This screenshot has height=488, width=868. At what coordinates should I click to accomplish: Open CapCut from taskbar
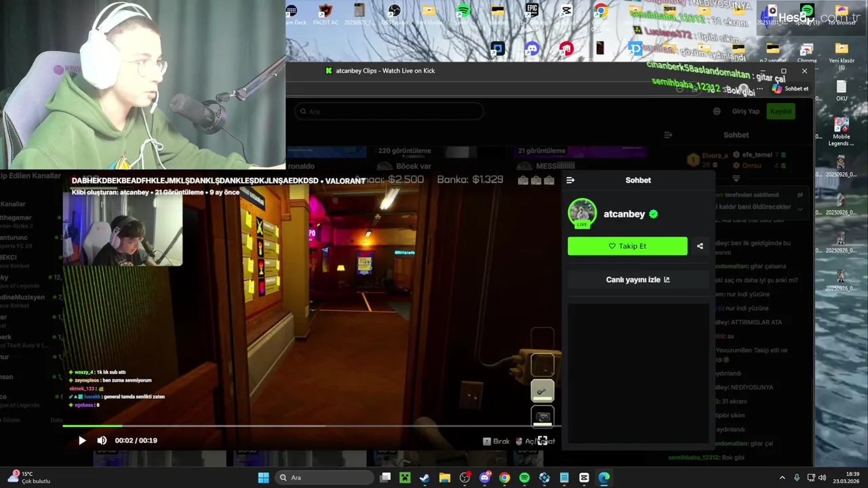tap(584, 478)
